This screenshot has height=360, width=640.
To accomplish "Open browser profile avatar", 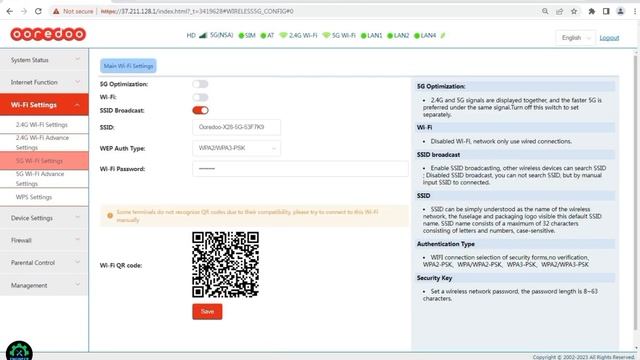I will click(620, 11).
